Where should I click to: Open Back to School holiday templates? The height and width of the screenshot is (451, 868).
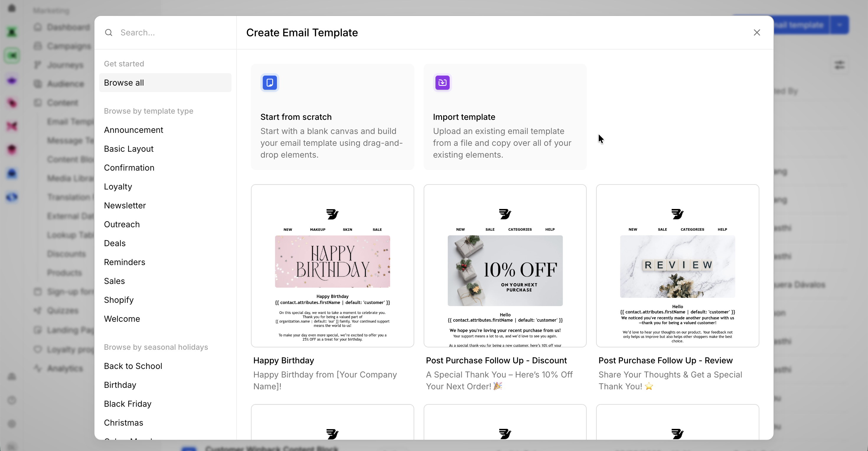coord(133,366)
